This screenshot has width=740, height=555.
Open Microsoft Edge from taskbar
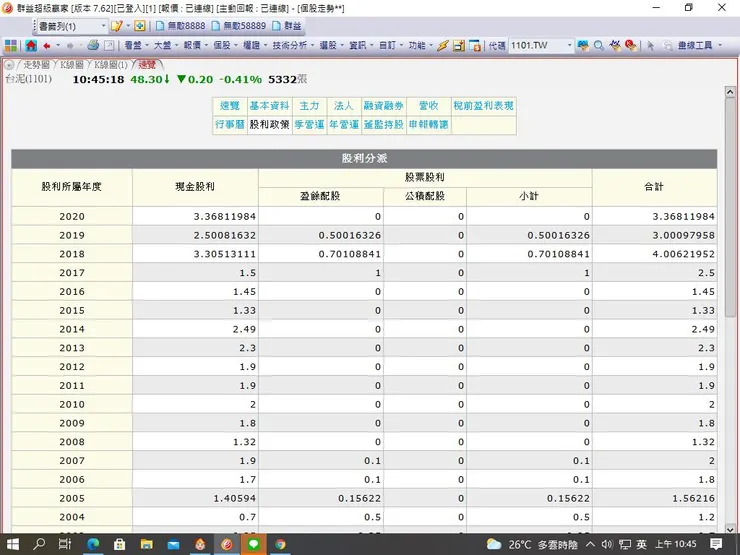[93, 544]
